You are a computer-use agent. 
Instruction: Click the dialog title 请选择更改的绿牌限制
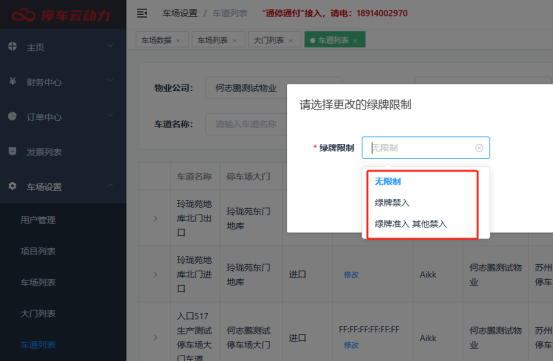coord(355,105)
